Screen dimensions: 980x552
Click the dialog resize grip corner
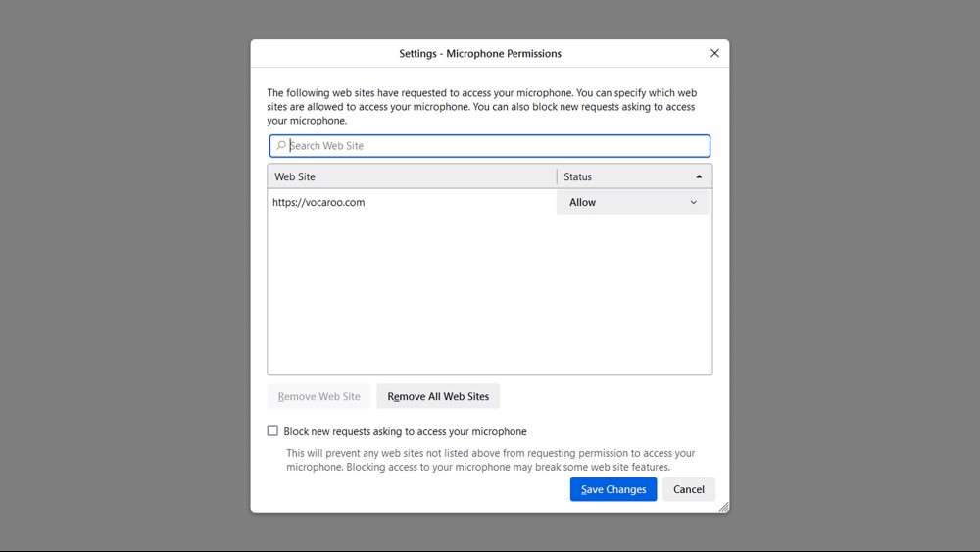tap(724, 507)
